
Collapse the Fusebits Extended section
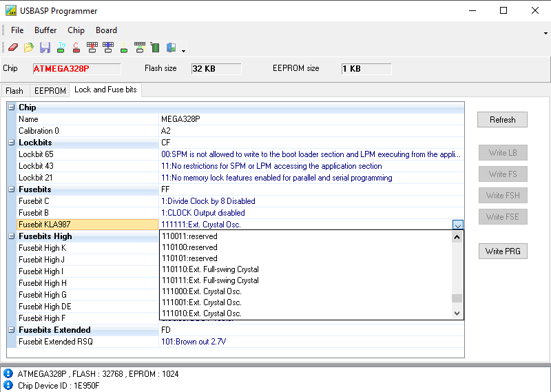coord(12,330)
